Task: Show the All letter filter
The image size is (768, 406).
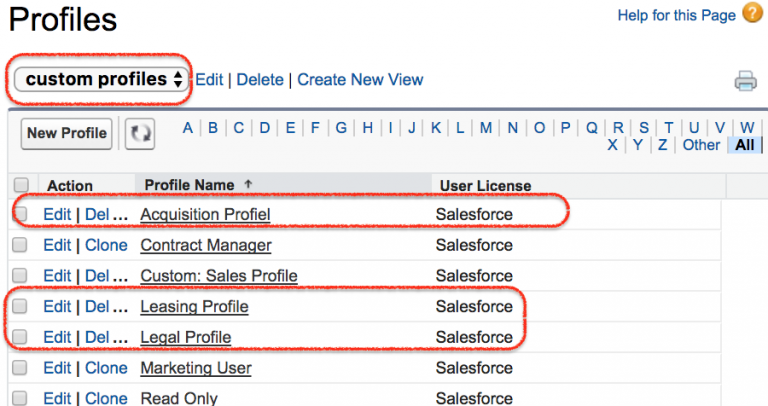Action: tap(745, 145)
